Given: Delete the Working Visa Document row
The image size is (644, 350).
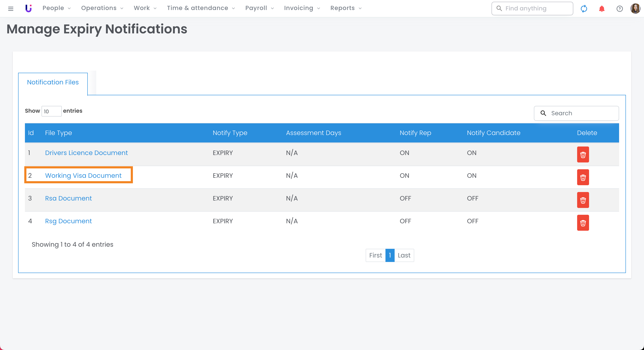Looking at the screenshot, I should 583,177.
